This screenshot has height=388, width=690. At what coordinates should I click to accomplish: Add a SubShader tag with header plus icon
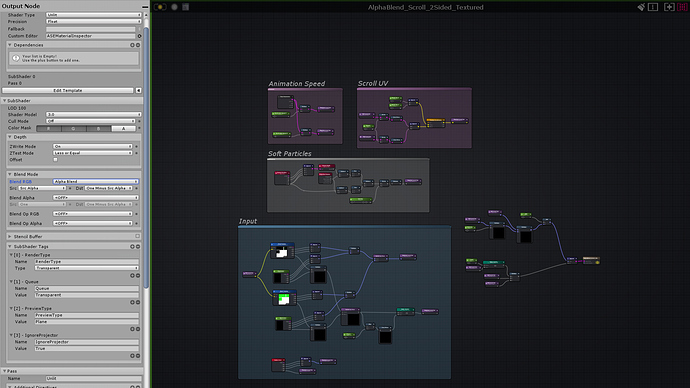click(132, 247)
